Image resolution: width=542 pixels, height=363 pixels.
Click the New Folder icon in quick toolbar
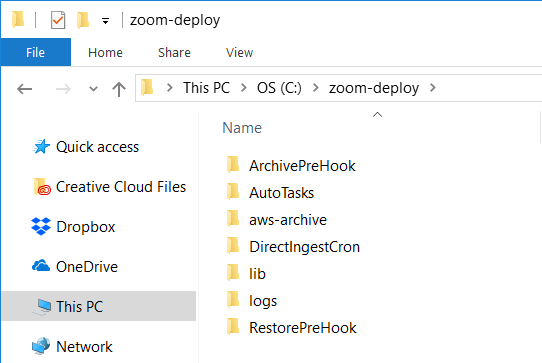coord(83,20)
